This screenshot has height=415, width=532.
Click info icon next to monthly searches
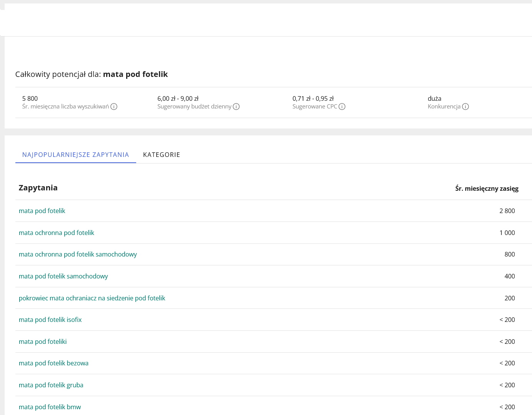114,107
